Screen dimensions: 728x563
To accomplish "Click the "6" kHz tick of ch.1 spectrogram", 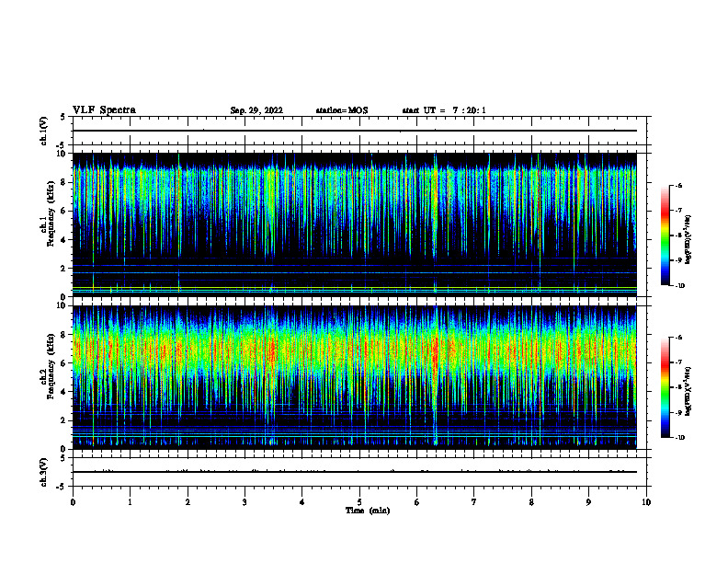I will coord(63,211).
